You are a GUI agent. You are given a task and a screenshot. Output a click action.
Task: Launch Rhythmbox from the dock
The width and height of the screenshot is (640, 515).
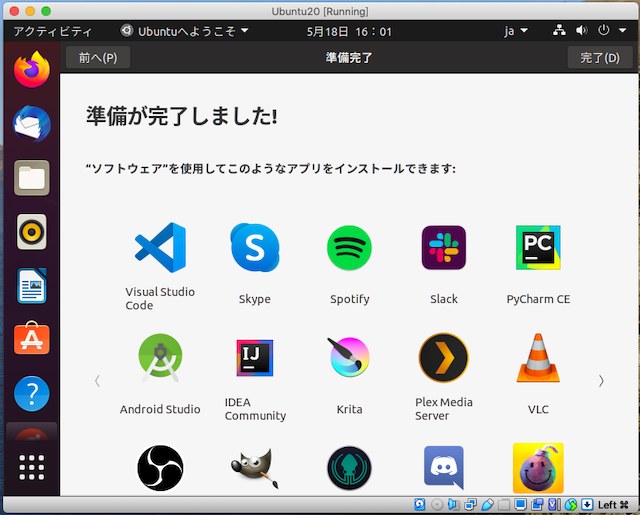pos(32,232)
